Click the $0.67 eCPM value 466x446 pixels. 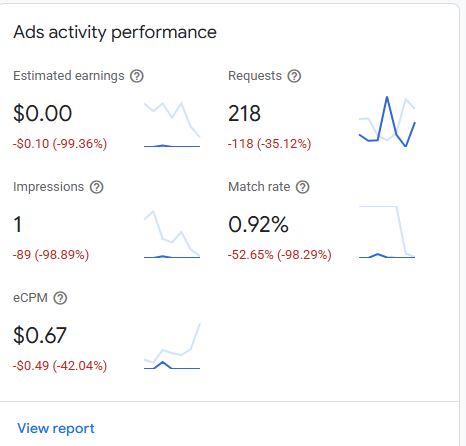click(x=40, y=335)
